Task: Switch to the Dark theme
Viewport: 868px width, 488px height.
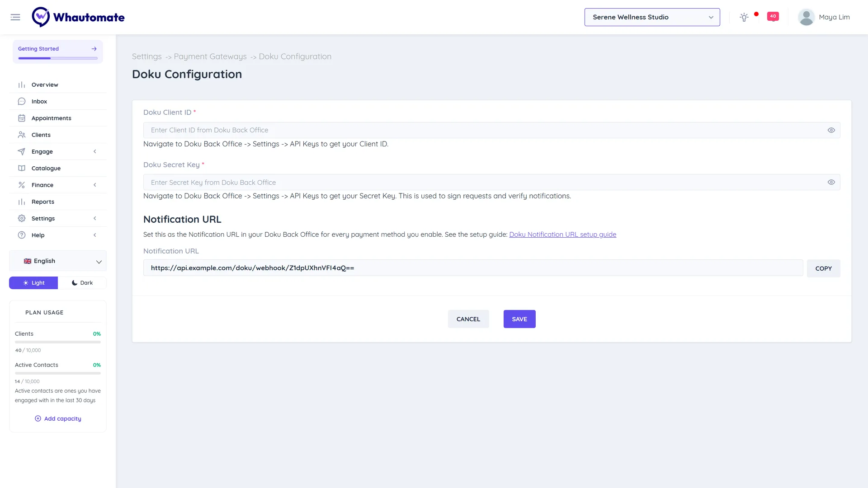Action: click(82, 283)
